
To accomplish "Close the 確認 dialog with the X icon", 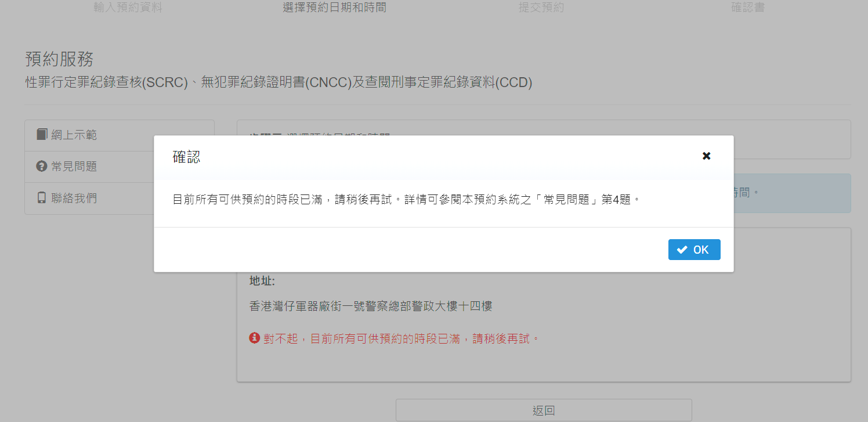I will (706, 156).
